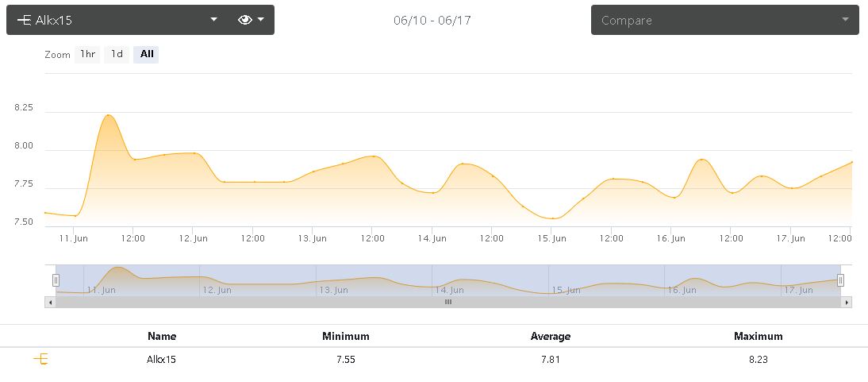868x382 pixels.
Task: Set zoom to 1d
Action: pyautogui.click(x=117, y=54)
